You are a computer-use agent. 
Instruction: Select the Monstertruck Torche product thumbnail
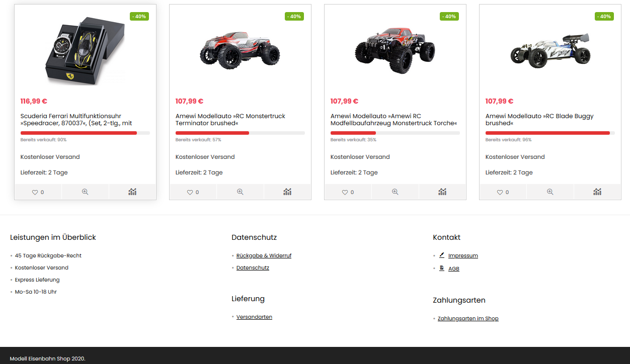coord(395,49)
